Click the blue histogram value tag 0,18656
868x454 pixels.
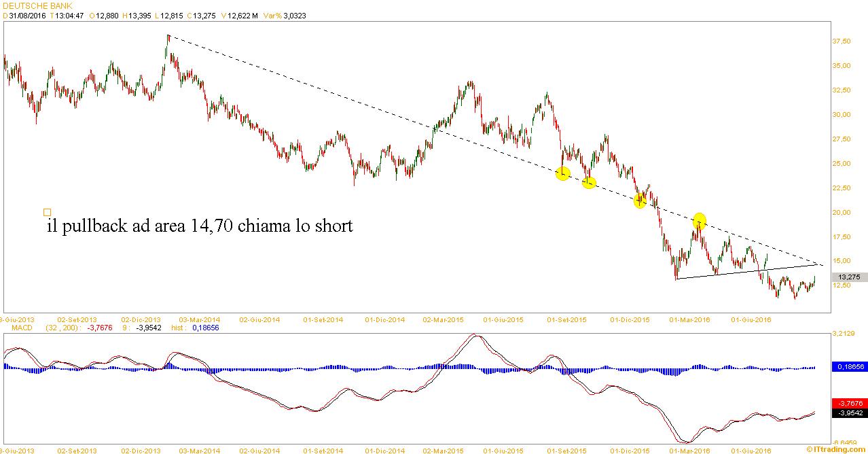849,366
